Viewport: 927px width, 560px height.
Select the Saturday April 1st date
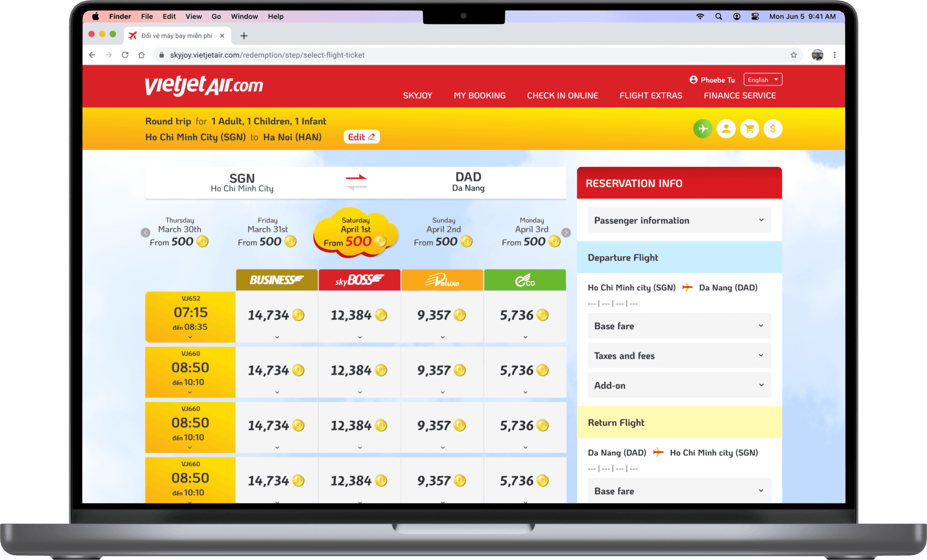point(356,233)
